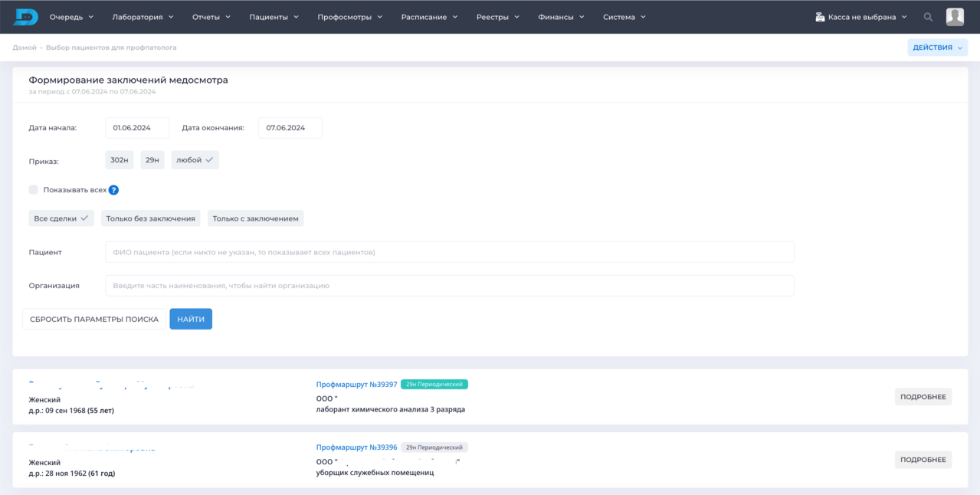Open the search magnifier icon
Image resolution: width=980 pixels, height=495 pixels.
(928, 17)
